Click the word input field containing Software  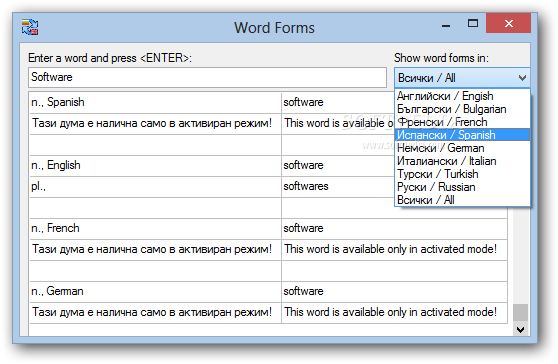tap(207, 77)
